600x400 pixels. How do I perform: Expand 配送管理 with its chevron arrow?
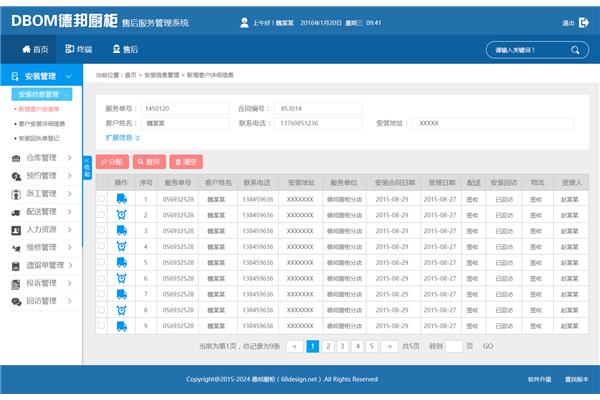click(x=70, y=211)
